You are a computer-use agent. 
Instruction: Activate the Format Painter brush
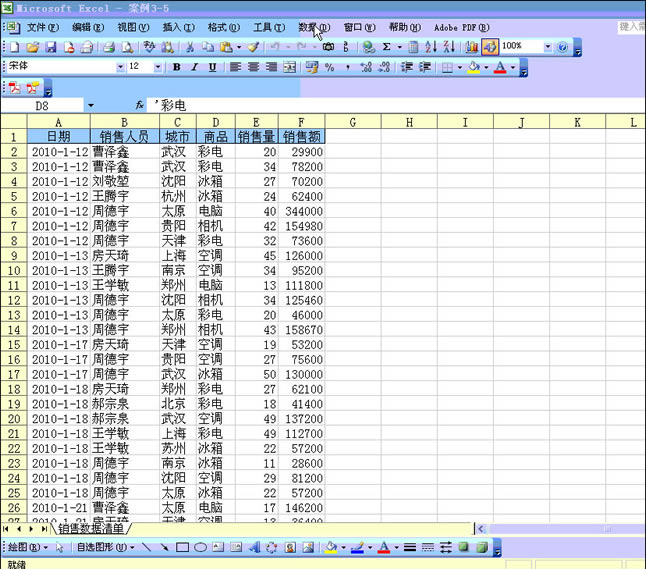pyautogui.click(x=253, y=47)
